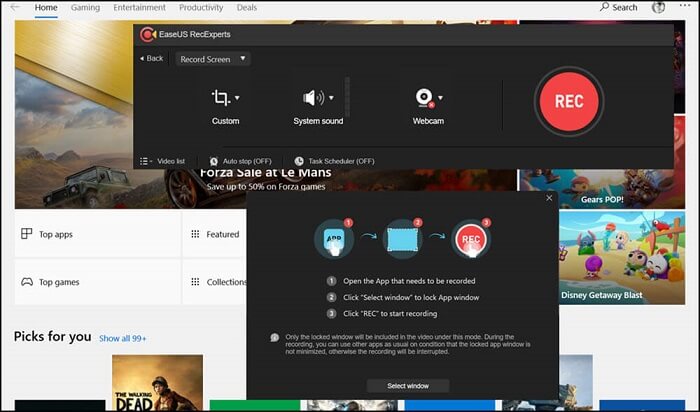
Task: Click the Video list icon
Action: 146,161
